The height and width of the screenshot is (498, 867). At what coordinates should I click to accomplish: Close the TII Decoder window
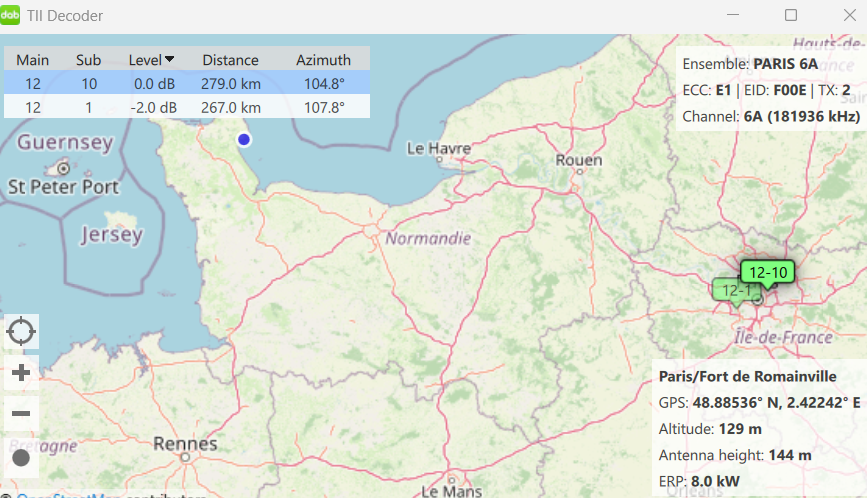click(850, 15)
